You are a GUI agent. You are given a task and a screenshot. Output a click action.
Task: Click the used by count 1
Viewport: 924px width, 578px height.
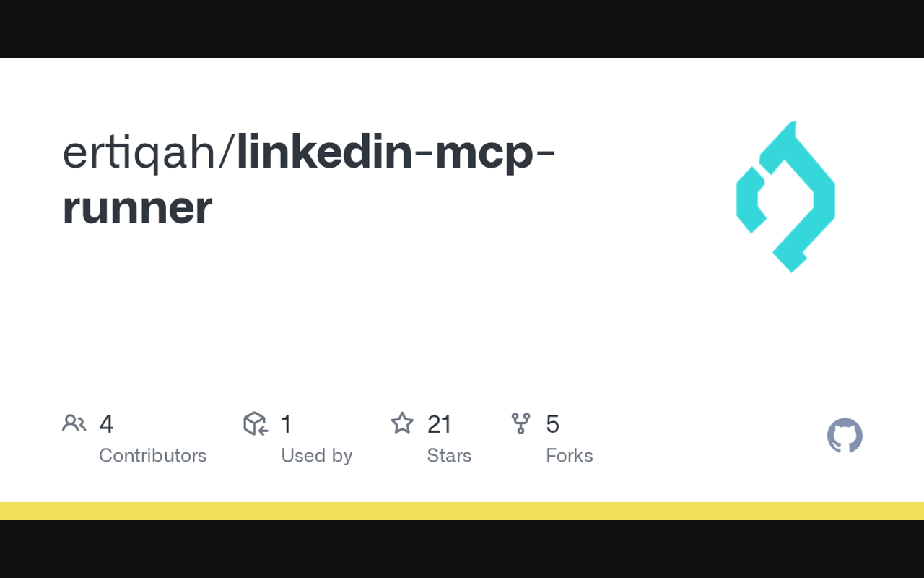tap(286, 424)
